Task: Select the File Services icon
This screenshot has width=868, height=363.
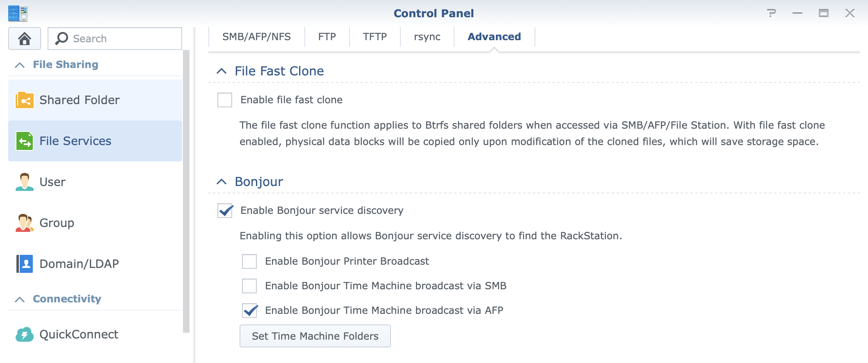Action: pos(25,141)
